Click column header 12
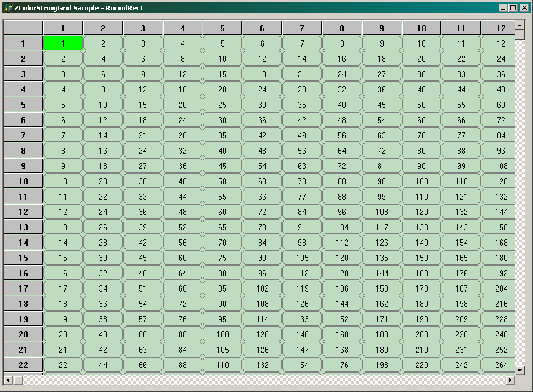This screenshot has height=392, width=533. tap(501, 28)
